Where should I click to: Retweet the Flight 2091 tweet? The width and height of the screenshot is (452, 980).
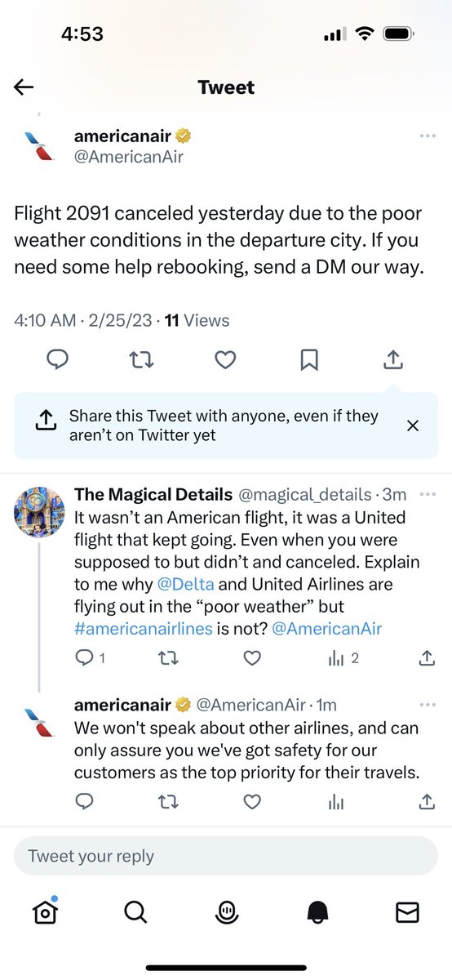pyautogui.click(x=141, y=359)
